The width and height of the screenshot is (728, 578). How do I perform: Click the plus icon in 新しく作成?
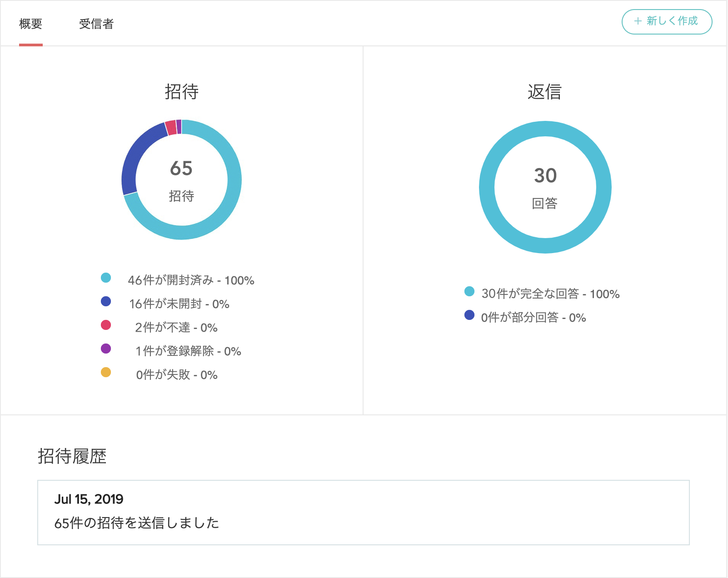[x=638, y=21]
